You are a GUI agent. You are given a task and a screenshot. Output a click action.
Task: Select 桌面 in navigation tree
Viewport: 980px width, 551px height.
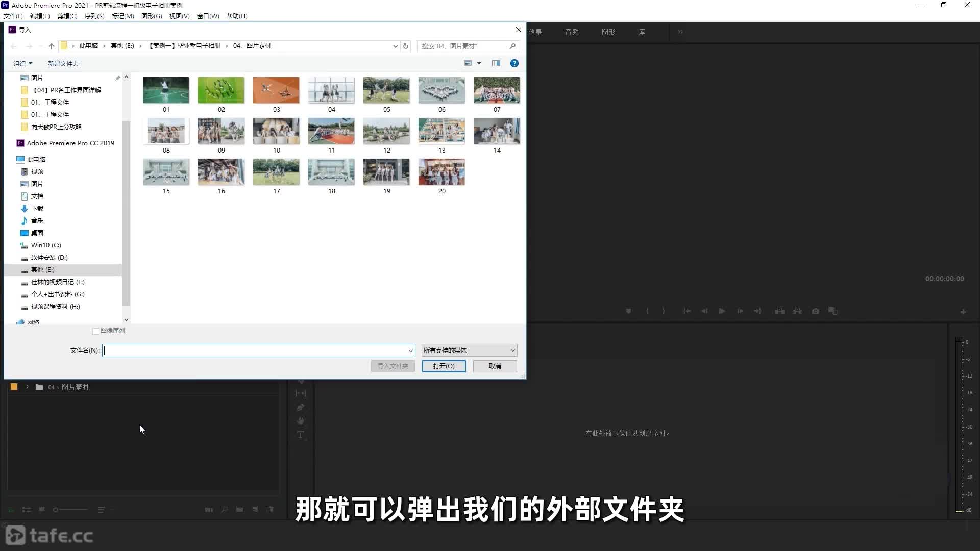[x=37, y=233]
